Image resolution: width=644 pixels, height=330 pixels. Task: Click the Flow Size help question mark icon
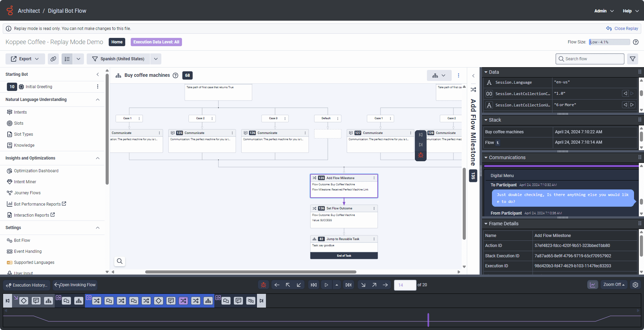[x=636, y=42]
